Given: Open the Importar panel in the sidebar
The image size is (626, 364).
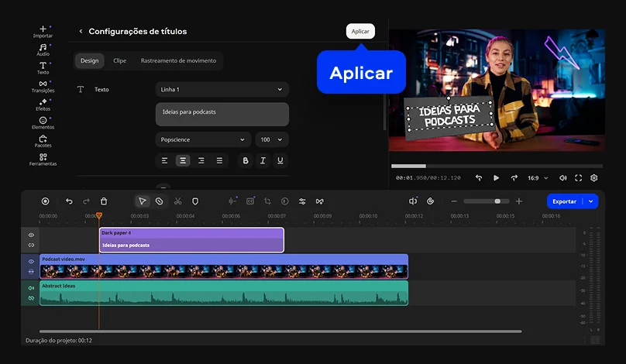Looking at the screenshot, I should click(43, 31).
